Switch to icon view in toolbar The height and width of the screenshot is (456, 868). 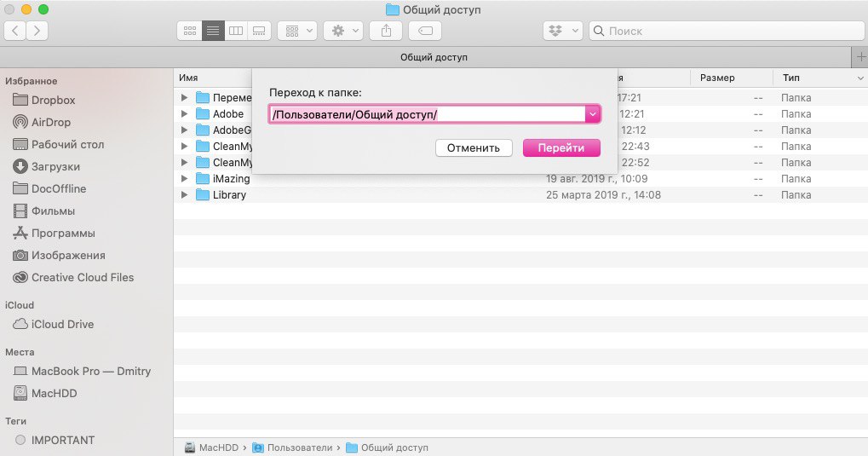tap(189, 31)
